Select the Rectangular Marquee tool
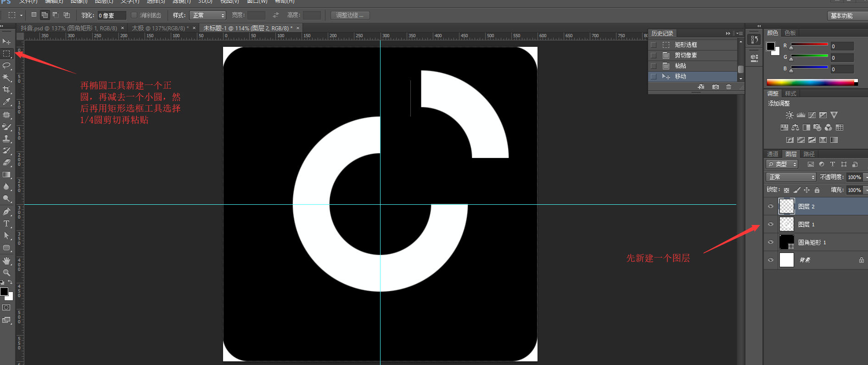 click(6, 54)
